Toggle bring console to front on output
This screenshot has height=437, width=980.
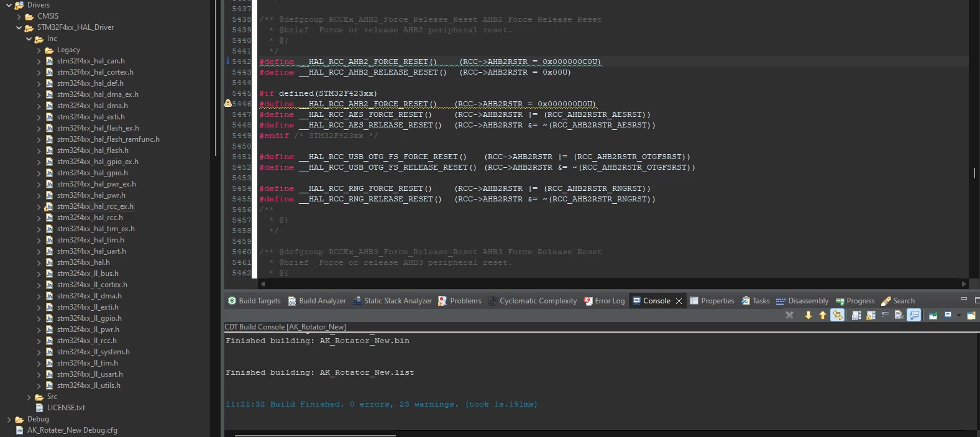(x=914, y=315)
